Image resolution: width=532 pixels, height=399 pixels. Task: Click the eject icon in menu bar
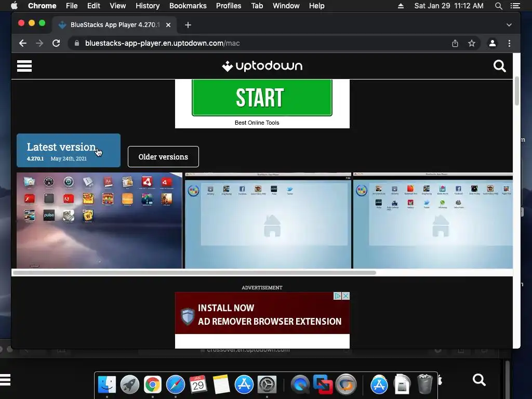(401, 6)
